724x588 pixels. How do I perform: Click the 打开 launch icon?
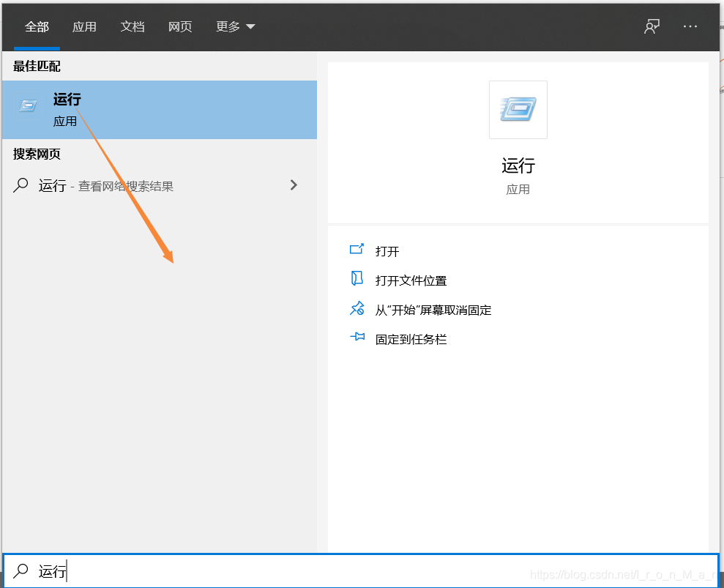[357, 250]
